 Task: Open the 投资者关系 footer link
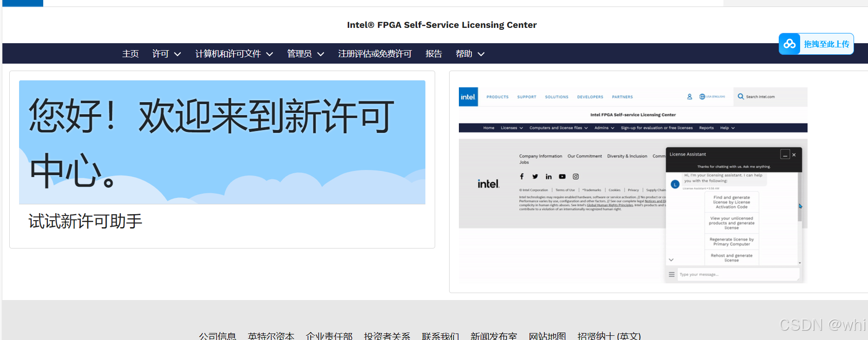click(x=387, y=336)
